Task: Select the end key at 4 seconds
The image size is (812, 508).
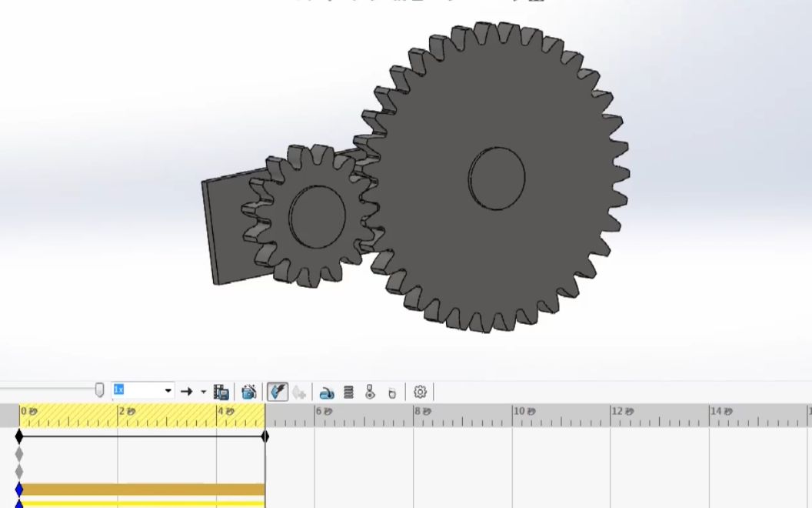Action: 265,435
